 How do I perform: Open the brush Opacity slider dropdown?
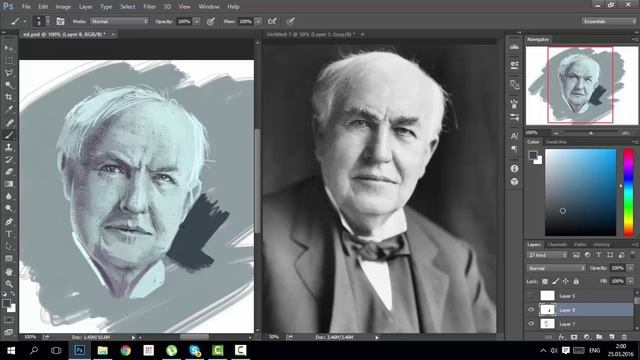tap(197, 21)
